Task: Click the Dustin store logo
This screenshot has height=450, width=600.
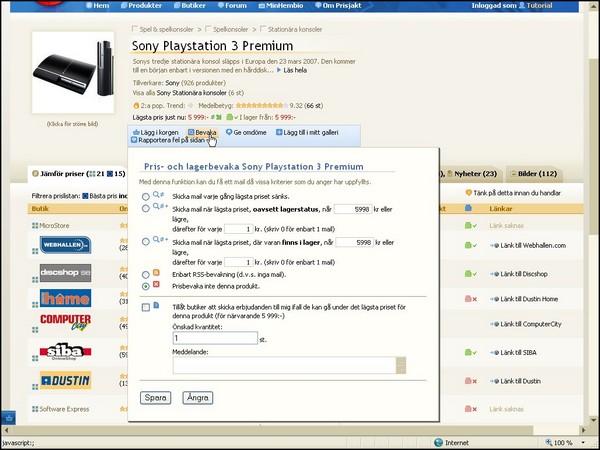Action: [x=65, y=380]
